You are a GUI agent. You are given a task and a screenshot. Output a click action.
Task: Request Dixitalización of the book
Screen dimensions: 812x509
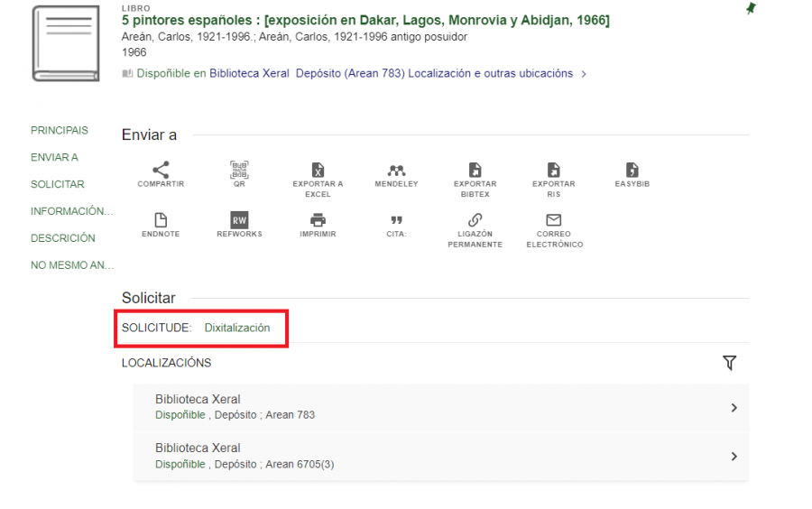(236, 328)
